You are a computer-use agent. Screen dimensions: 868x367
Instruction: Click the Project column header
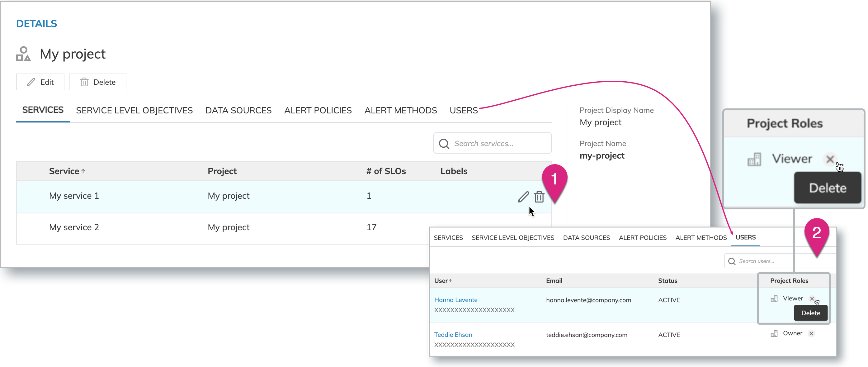(x=222, y=171)
